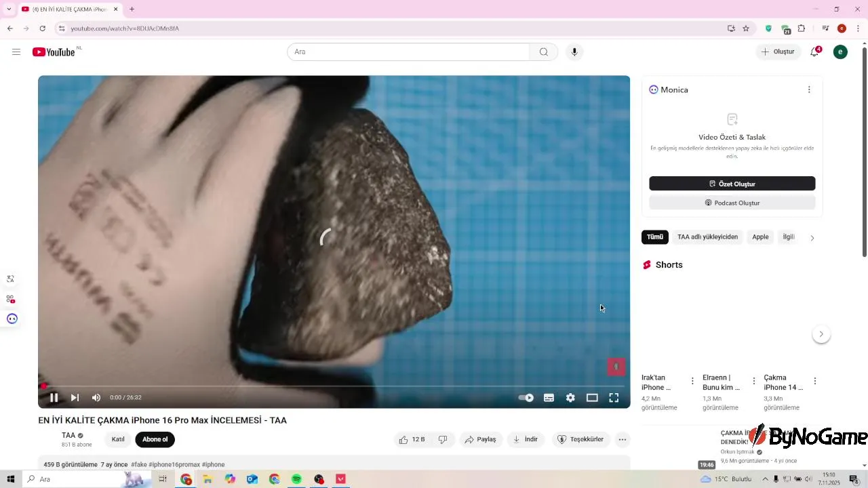Image resolution: width=868 pixels, height=488 pixels.
Task: Join the channel with Katıl
Action: [x=118, y=440]
